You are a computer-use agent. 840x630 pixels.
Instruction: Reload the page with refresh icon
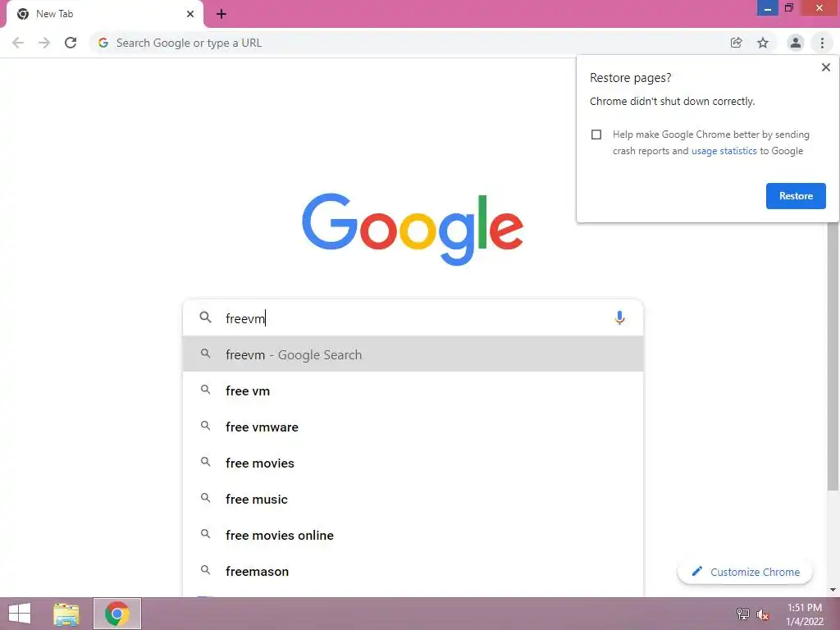[x=71, y=43]
